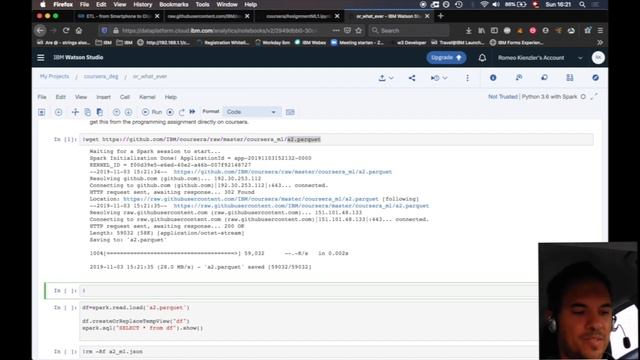
Task: Open the Firefox History menu in menu bar
Action: pos(142,4)
